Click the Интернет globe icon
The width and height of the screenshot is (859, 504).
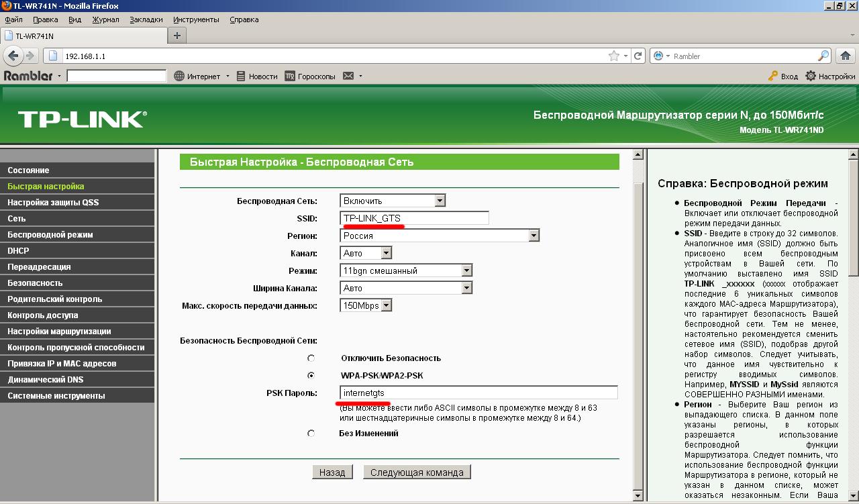coord(179,76)
